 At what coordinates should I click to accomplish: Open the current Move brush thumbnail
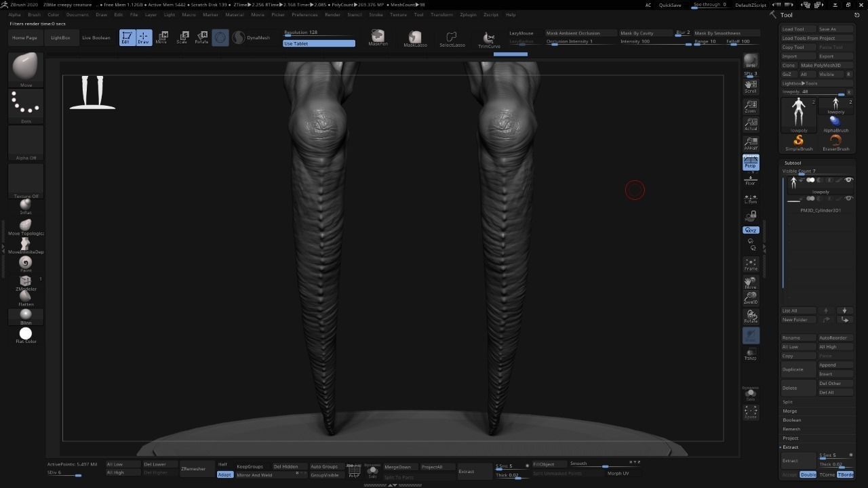[x=26, y=70]
